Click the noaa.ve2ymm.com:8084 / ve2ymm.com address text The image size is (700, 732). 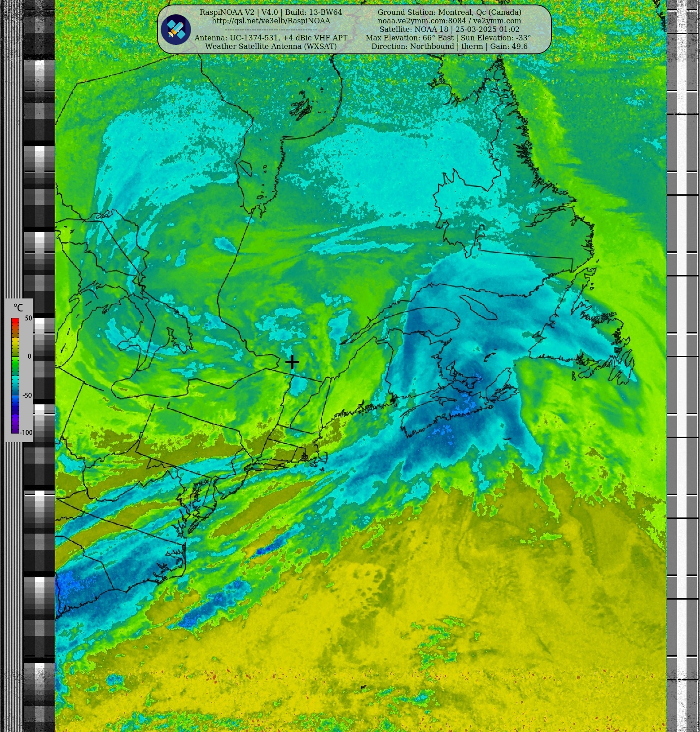pyautogui.click(x=449, y=21)
